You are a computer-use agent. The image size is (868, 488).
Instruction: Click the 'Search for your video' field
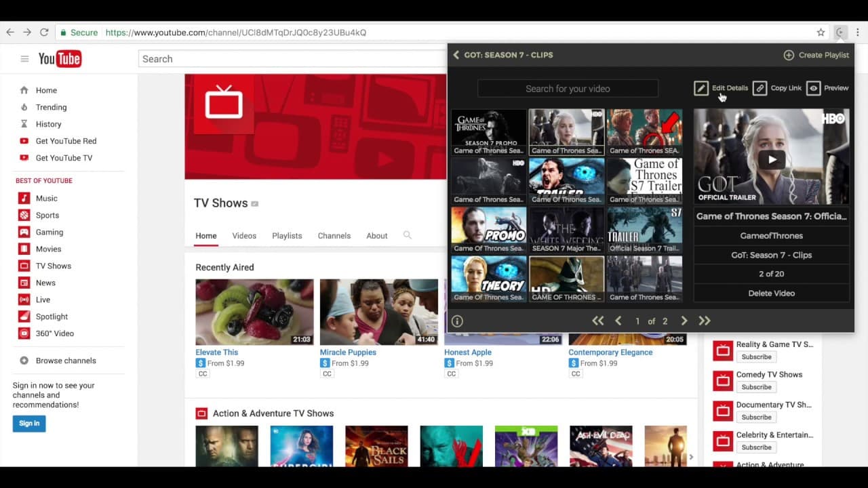[x=568, y=89]
